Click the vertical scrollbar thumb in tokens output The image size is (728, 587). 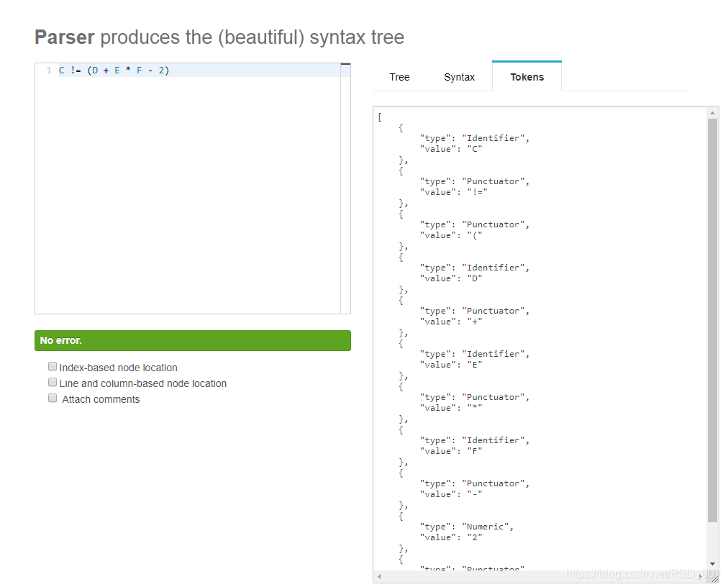point(712,320)
